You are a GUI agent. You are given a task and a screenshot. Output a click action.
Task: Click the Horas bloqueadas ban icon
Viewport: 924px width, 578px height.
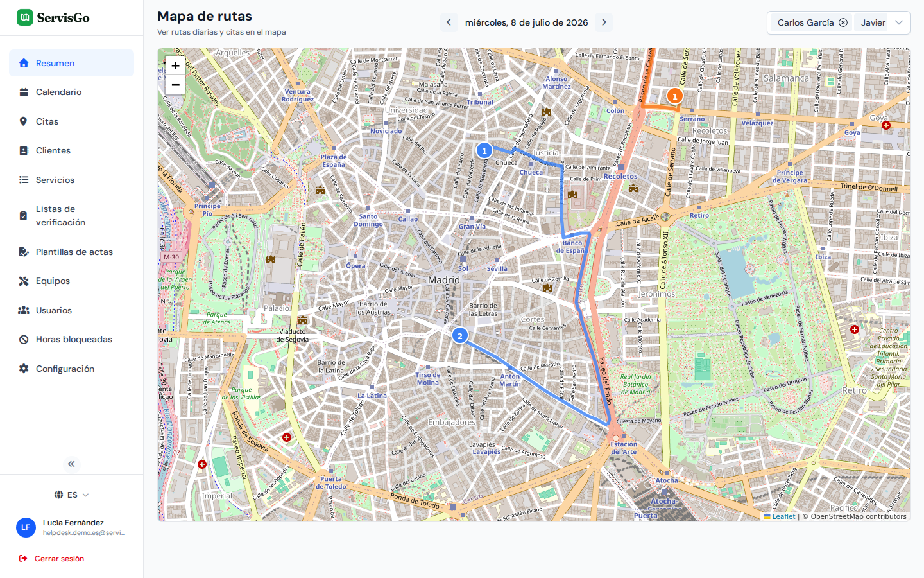point(24,339)
